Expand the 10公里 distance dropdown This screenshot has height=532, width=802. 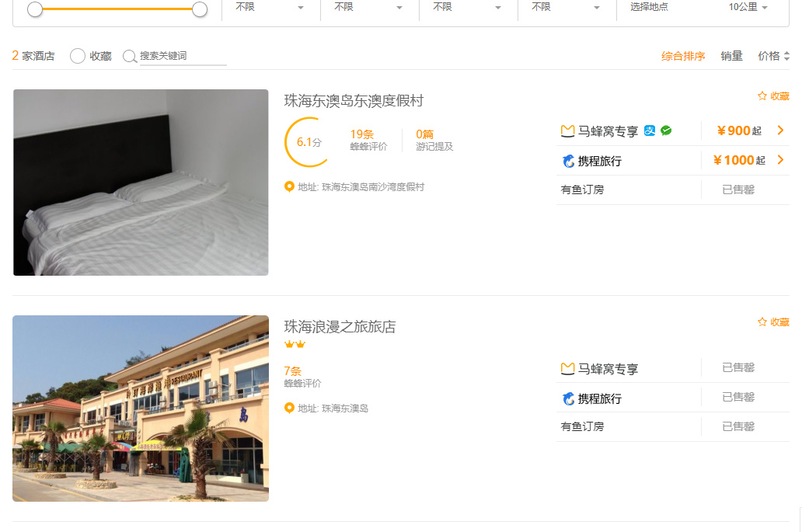(748, 7)
